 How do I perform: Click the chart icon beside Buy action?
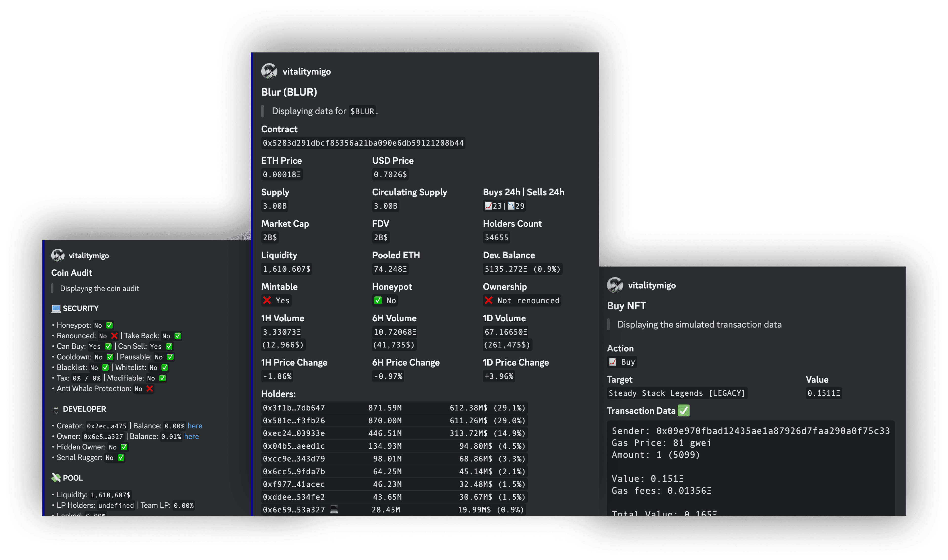click(612, 362)
